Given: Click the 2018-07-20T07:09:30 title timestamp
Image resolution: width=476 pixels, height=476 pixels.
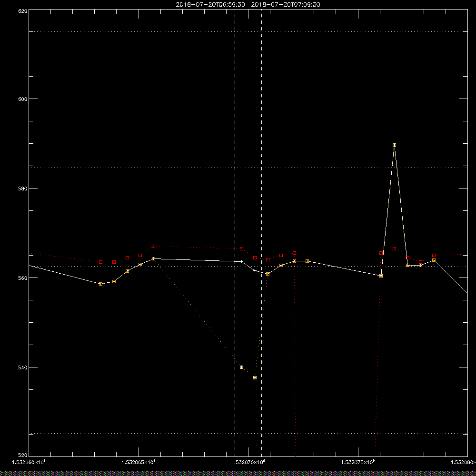Looking at the screenshot, I should pyautogui.click(x=286, y=5).
